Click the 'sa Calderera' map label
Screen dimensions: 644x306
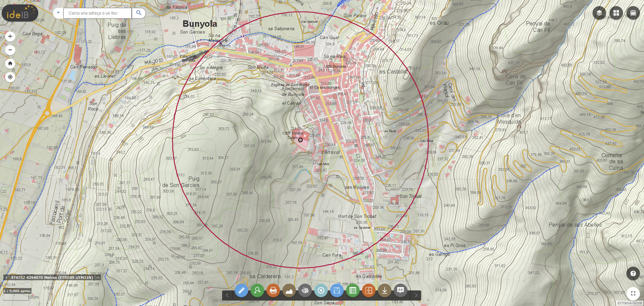pyautogui.click(x=265, y=276)
